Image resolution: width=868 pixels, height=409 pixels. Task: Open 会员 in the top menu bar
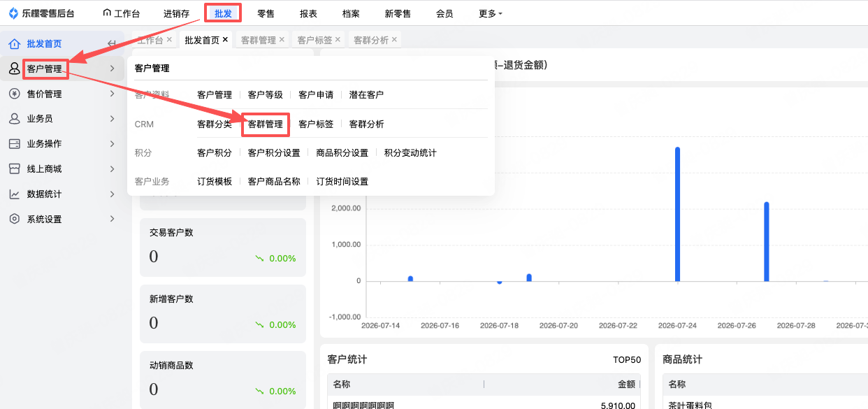pos(444,13)
